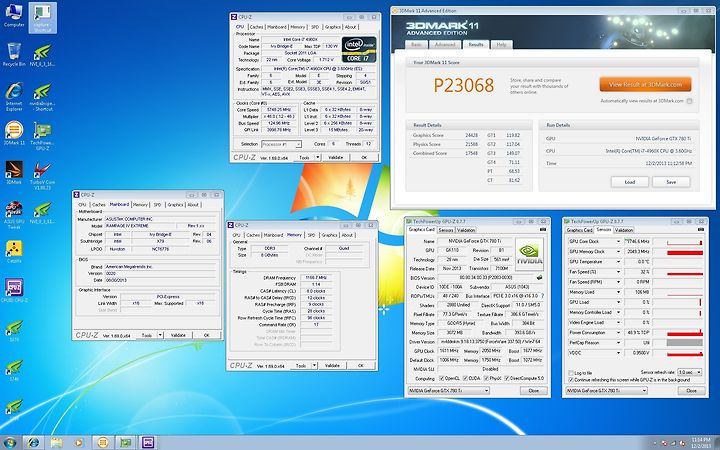The width and height of the screenshot is (720, 450).
Task: Open the Processor selection dropdown in CPU-Z
Action: [x=281, y=144]
